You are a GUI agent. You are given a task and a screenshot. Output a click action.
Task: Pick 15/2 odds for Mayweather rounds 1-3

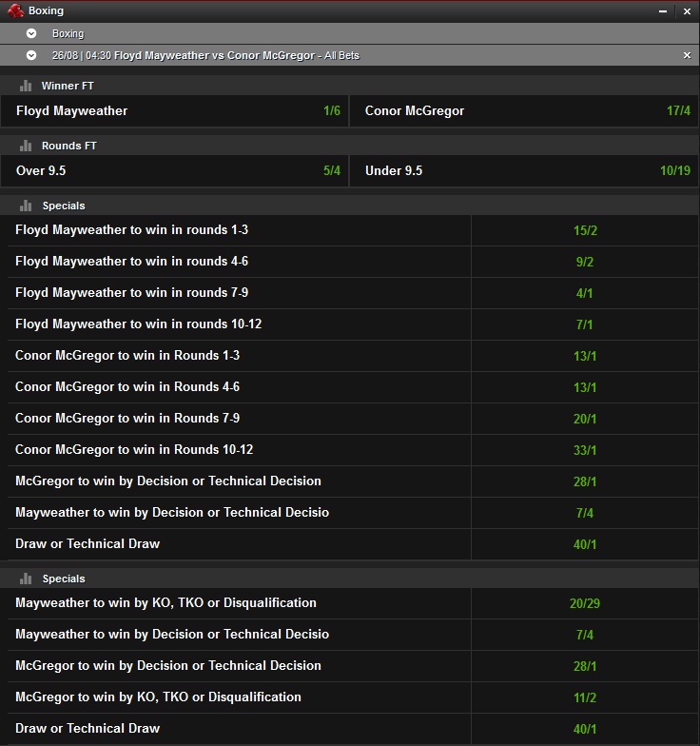585,230
